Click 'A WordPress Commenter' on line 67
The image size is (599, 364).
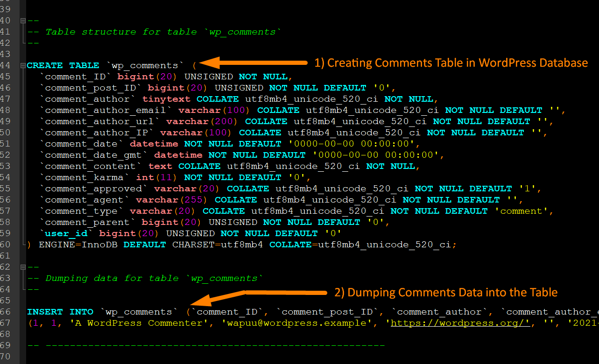[139, 323]
